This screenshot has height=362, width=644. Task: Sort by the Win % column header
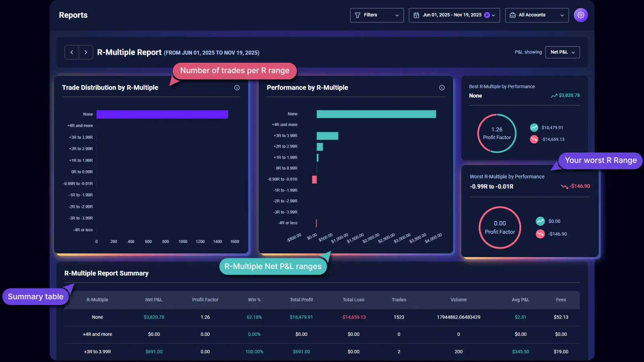(x=254, y=300)
